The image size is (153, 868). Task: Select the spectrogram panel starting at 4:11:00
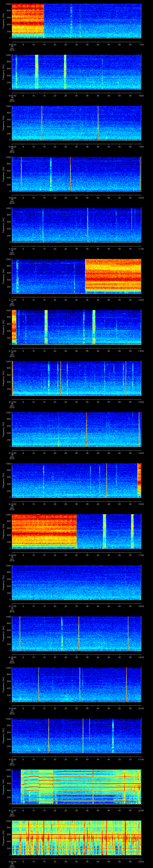(x=77, y=277)
